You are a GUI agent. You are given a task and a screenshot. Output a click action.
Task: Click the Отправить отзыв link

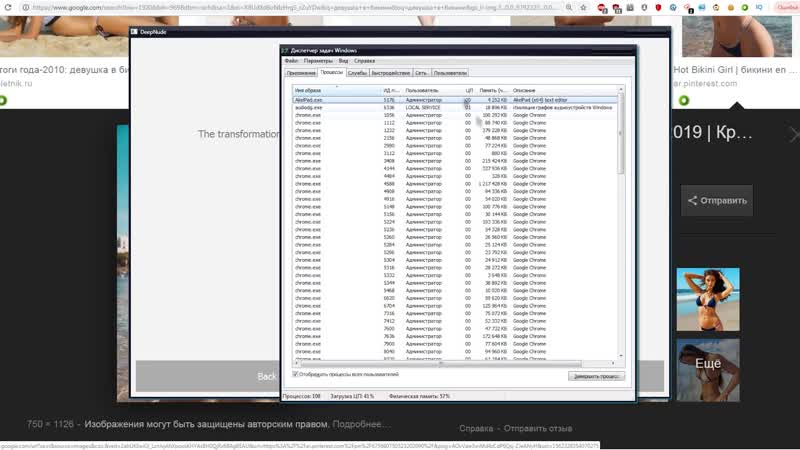[545, 428]
